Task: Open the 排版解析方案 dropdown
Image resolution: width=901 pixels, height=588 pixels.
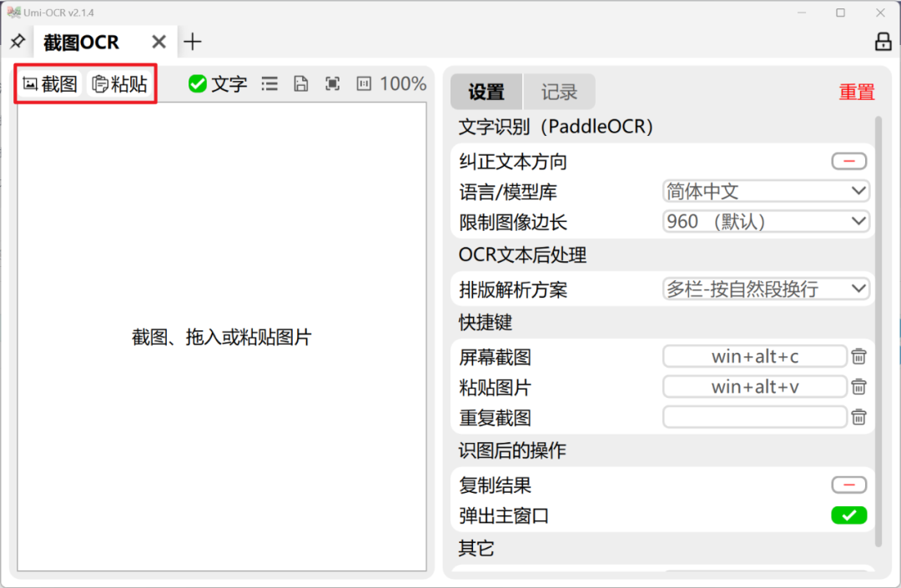Action: (765, 289)
